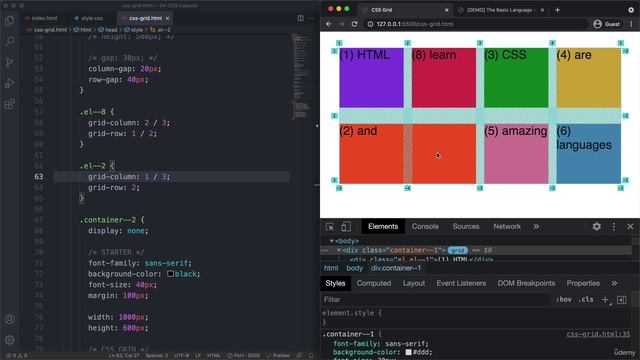Toggle the grid badge overlay on container--1
Screen dimensions: 640x360
point(458,250)
